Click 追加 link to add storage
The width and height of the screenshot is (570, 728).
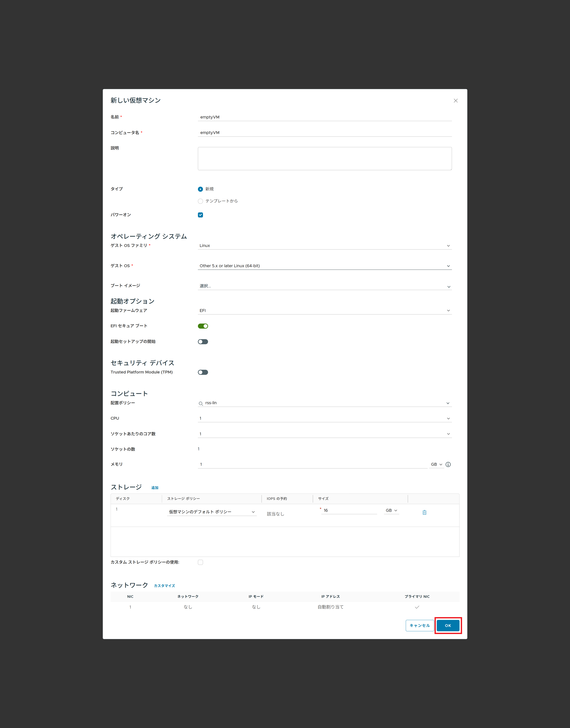155,488
